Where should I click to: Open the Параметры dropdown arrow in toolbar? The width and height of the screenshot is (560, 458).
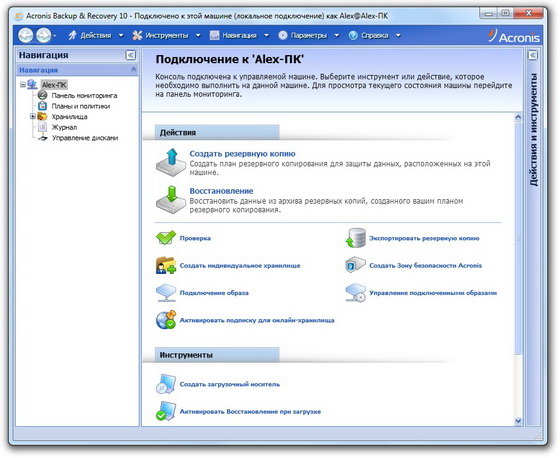(x=337, y=35)
